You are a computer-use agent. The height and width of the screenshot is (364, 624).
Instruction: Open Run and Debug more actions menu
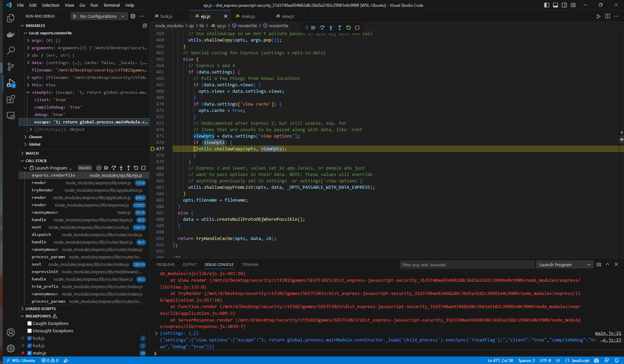click(x=142, y=16)
